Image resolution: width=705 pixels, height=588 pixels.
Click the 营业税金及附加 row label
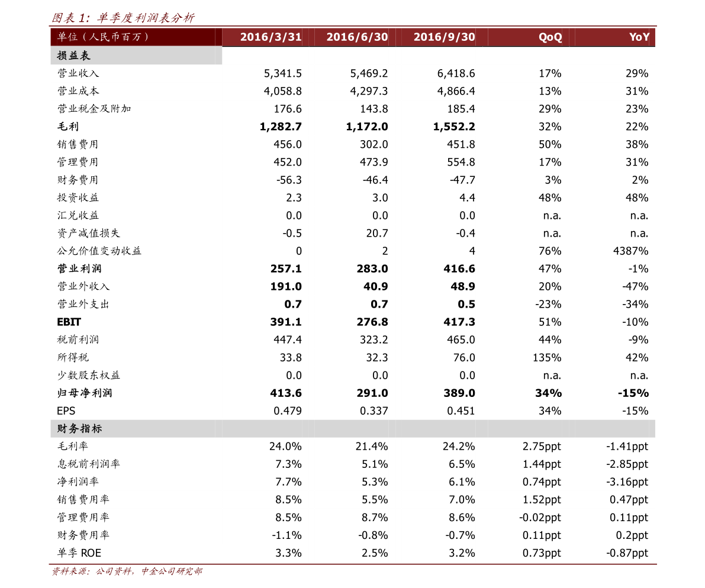click(94, 109)
